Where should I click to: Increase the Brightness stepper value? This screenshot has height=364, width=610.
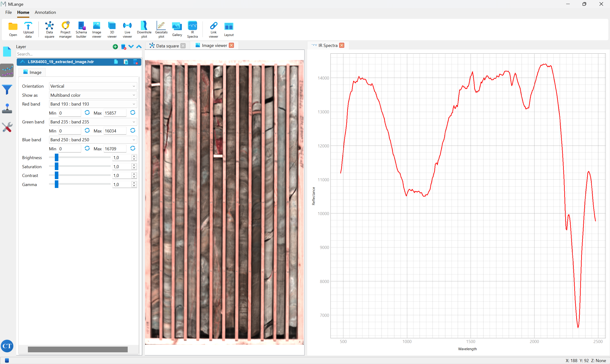coord(134,156)
